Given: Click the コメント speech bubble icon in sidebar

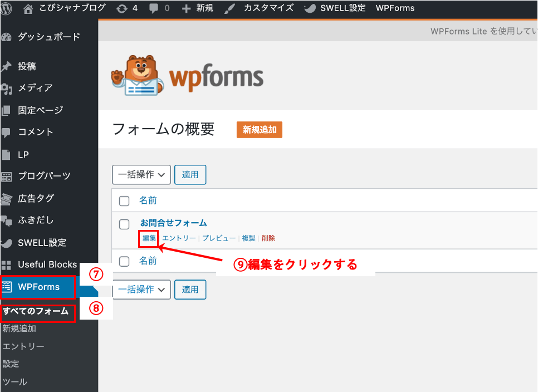Looking at the screenshot, I should [x=6, y=133].
